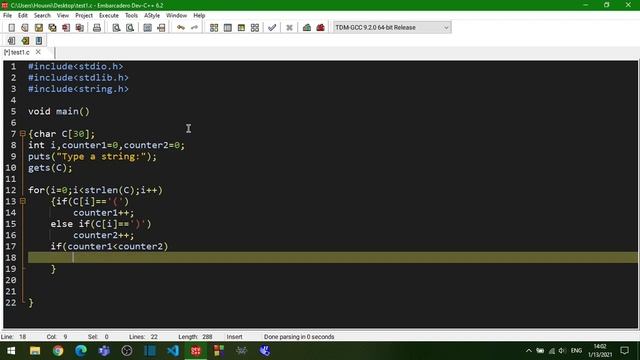The height and width of the screenshot is (360, 640).
Task: Click 'Done parsing in 0 seconds' status text
Action: pos(299,337)
